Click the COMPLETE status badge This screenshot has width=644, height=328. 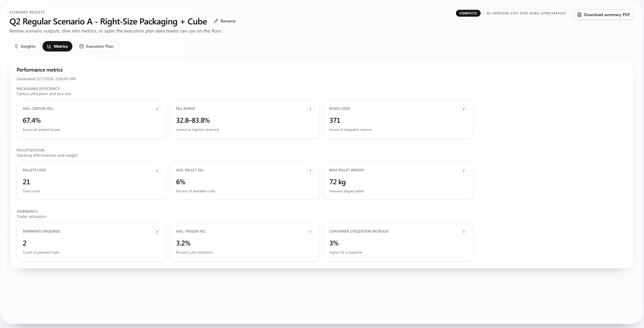[468, 13]
